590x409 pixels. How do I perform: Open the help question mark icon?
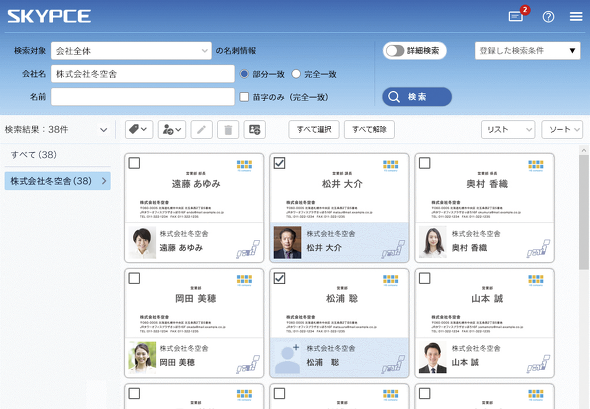tap(548, 17)
